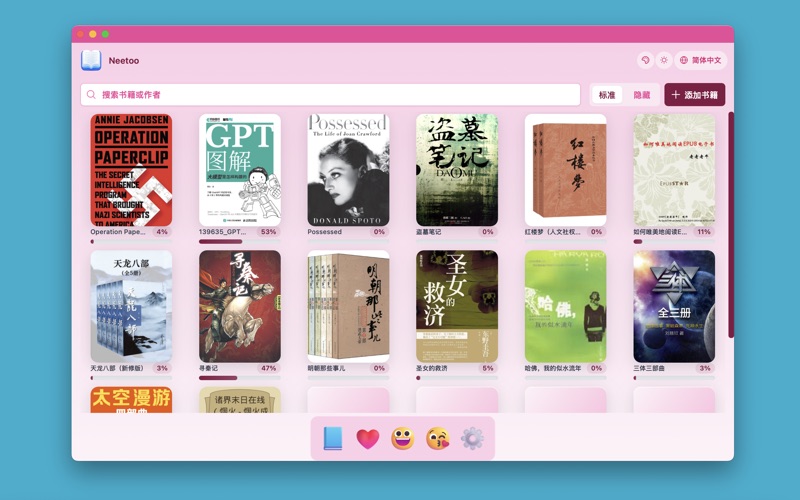Open the Operation Paperclip book cover
Viewport: 800px width, 500px height.
pos(131,170)
